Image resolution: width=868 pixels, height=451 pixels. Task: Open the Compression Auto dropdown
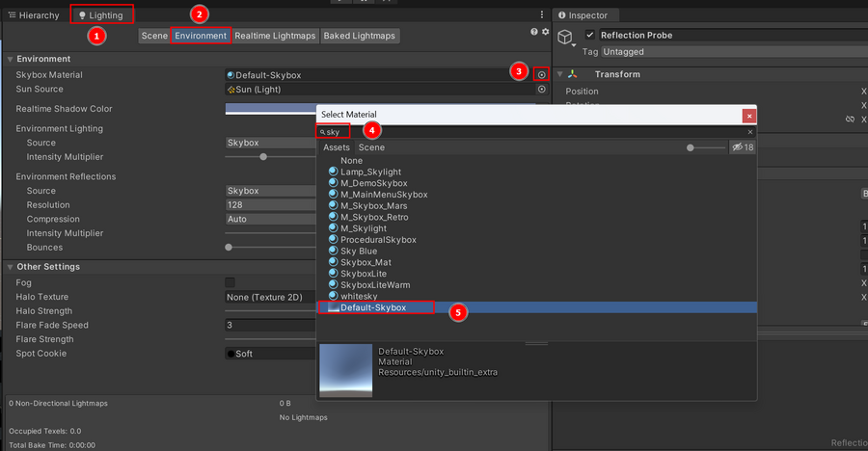[x=271, y=219]
